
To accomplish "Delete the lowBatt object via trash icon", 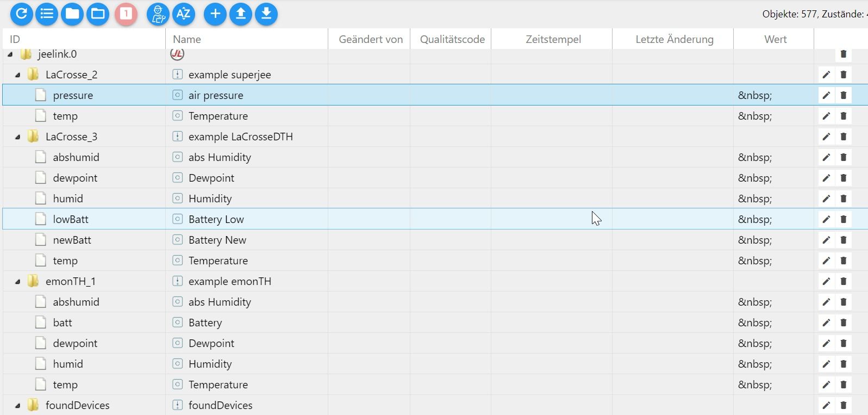I will (844, 219).
